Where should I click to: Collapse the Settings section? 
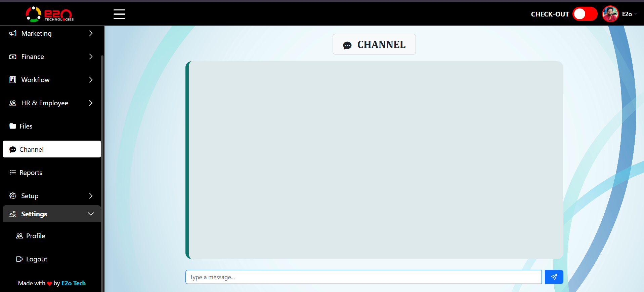click(x=90, y=214)
